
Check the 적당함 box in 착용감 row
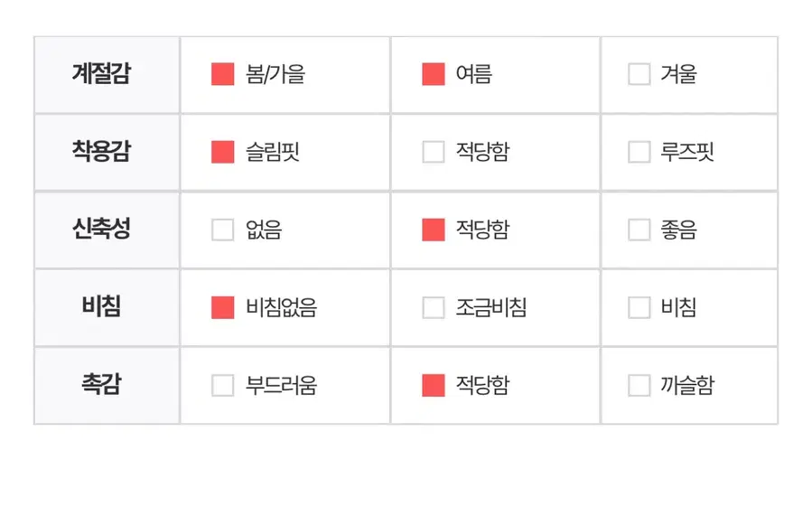[x=434, y=152]
